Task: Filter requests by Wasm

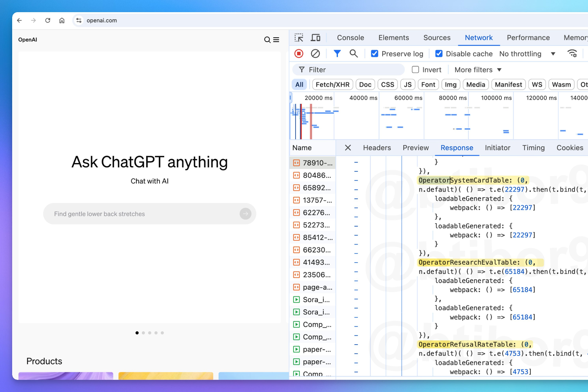Action: coord(561,85)
